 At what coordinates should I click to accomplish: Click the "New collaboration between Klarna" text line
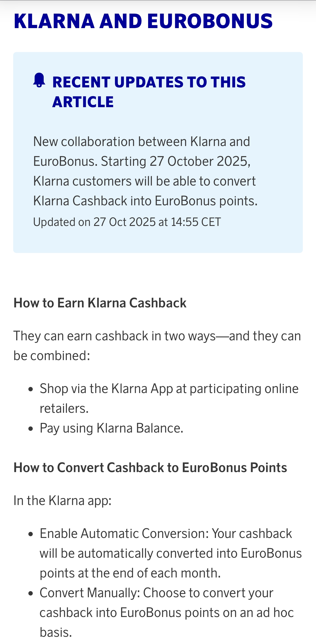[x=141, y=142]
